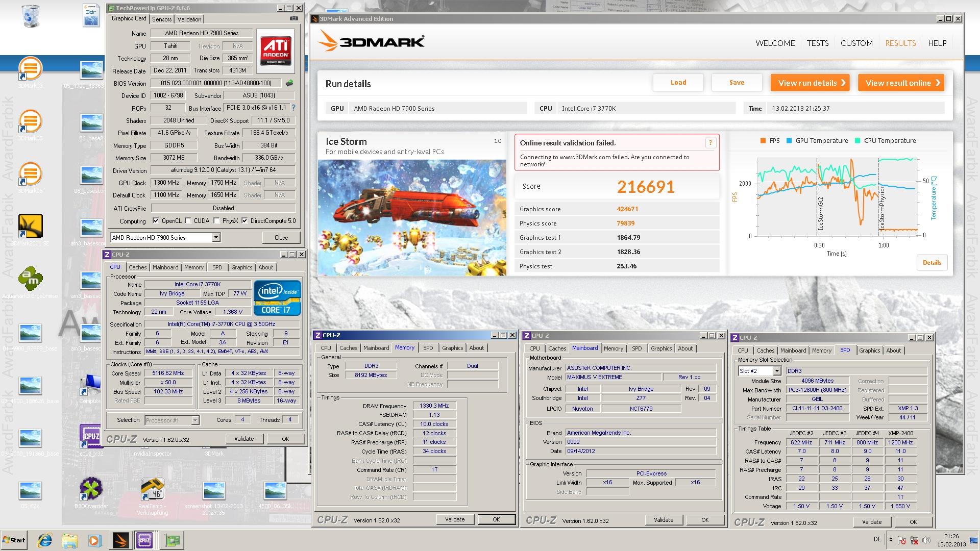
Task: Click the 3DMark logo
Action: 371,40
